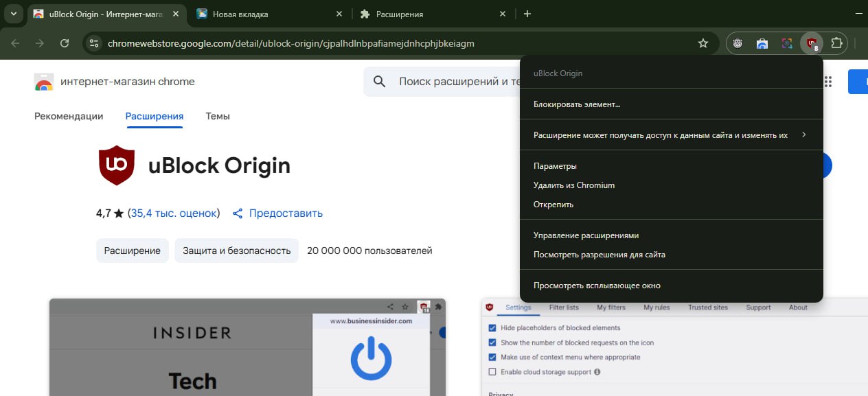Choose Просмотреть всплывающее окно
This screenshot has height=396, width=868.
(x=671, y=286)
